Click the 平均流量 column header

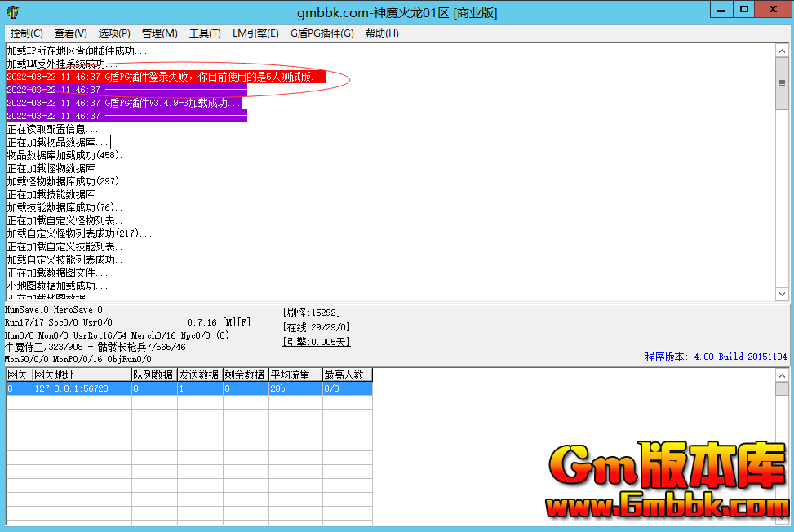tap(295, 375)
